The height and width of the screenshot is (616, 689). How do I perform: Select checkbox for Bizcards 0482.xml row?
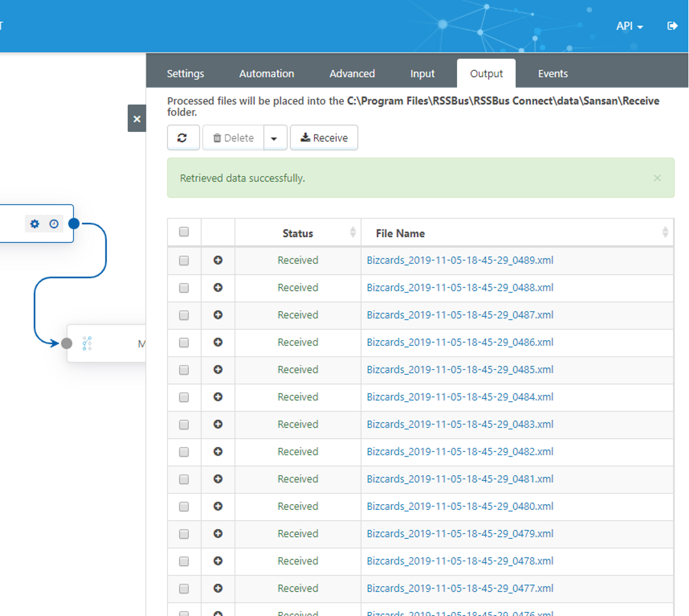point(184,452)
